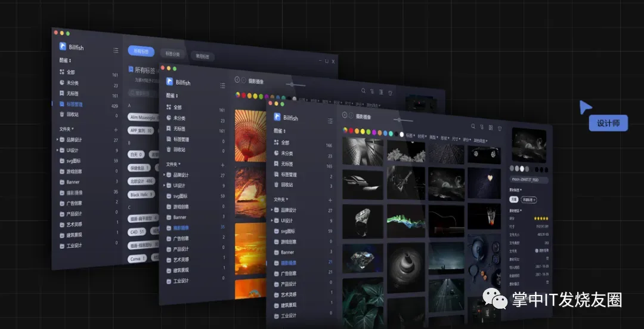Switch to 常用标签 tab in back window
Image resolution: width=644 pixels, height=329 pixels.
point(202,57)
